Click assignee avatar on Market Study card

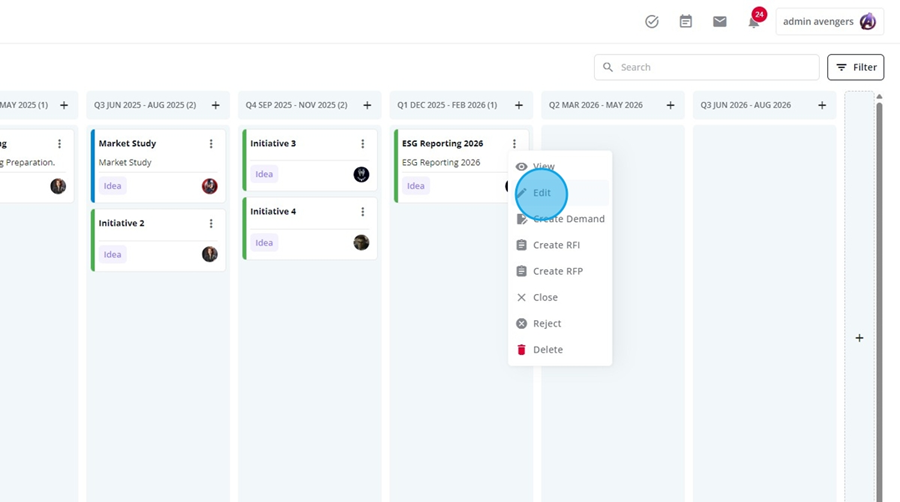(210, 186)
